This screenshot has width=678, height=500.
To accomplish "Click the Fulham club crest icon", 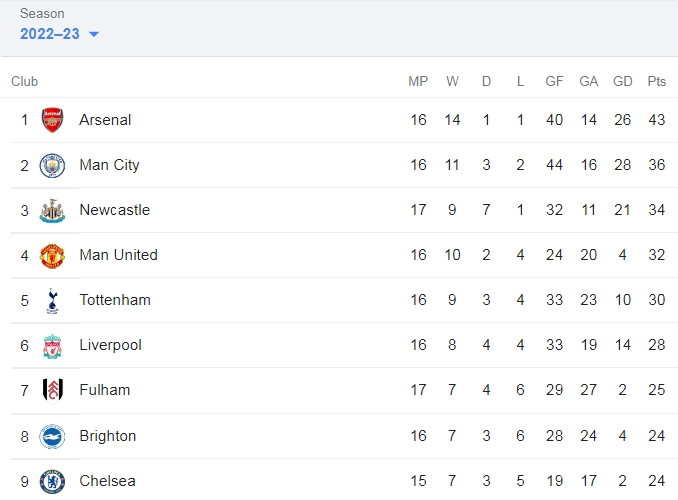I will coord(52,391).
